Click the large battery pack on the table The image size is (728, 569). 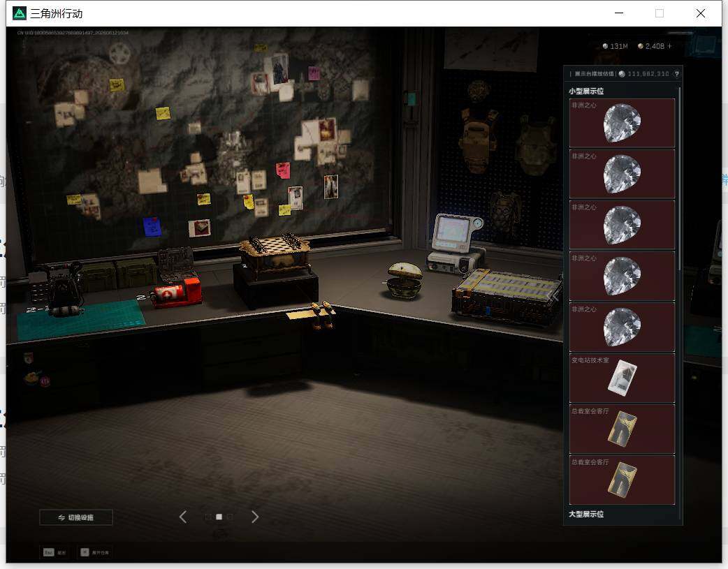[x=507, y=297]
